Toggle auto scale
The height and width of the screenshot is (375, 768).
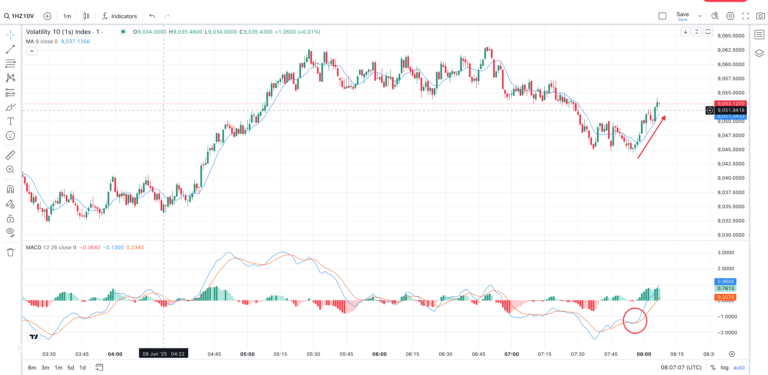(739, 368)
